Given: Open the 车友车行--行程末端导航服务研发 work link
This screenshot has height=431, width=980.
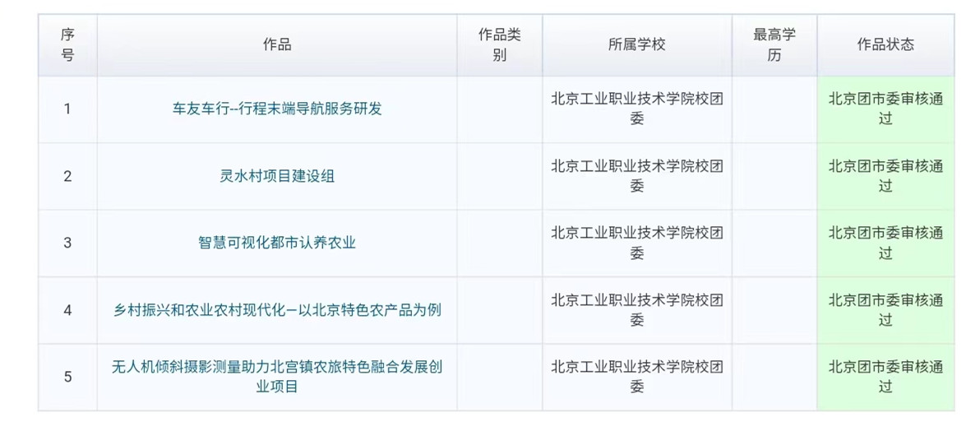Looking at the screenshot, I should pos(277,109).
